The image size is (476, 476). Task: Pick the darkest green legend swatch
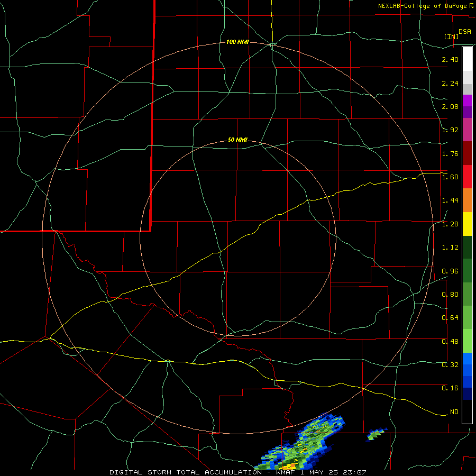(x=467, y=247)
